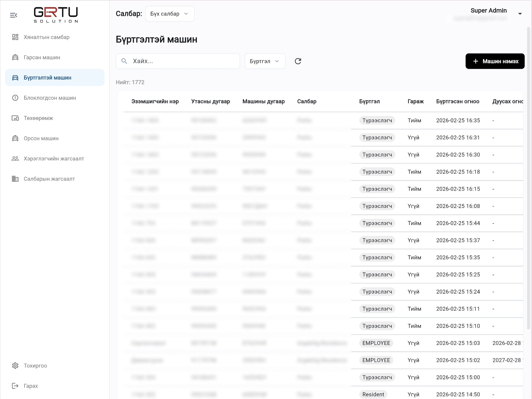The height and width of the screenshot is (399, 532).
Task: Click date 2026-02-25 15:44
Action: point(458,223)
